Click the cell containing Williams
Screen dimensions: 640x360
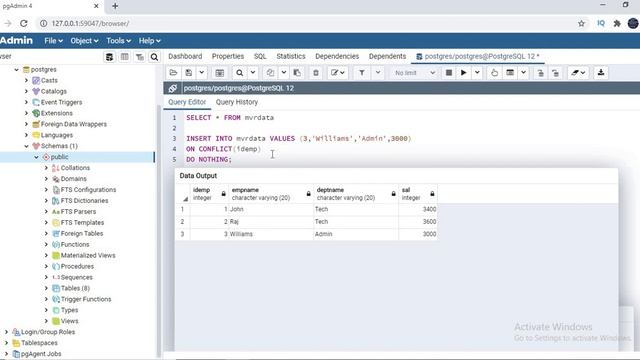pos(271,234)
